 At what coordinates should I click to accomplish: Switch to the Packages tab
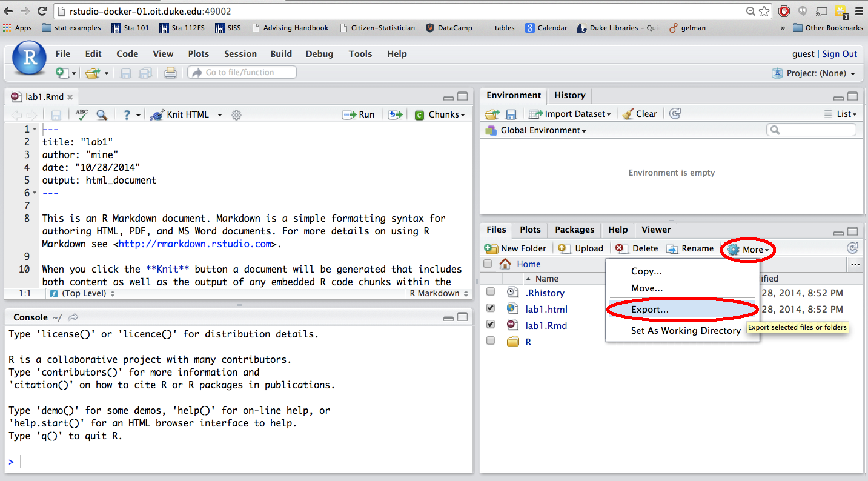574,230
